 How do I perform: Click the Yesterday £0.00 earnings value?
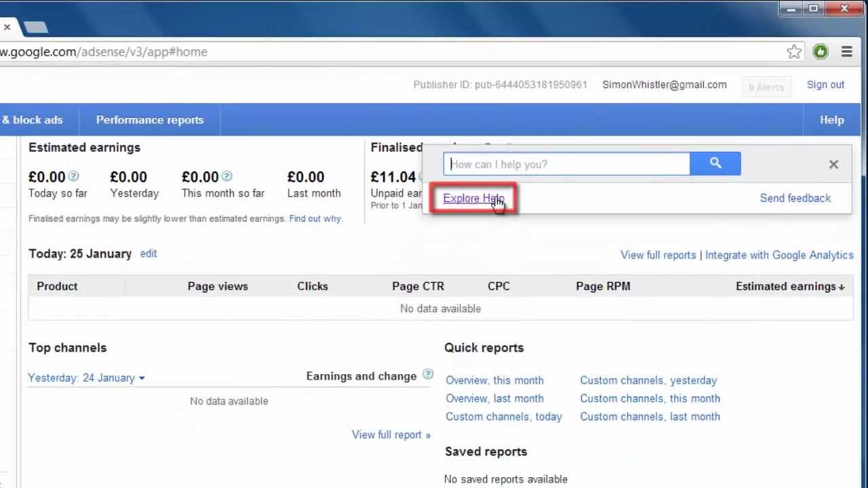(x=128, y=177)
